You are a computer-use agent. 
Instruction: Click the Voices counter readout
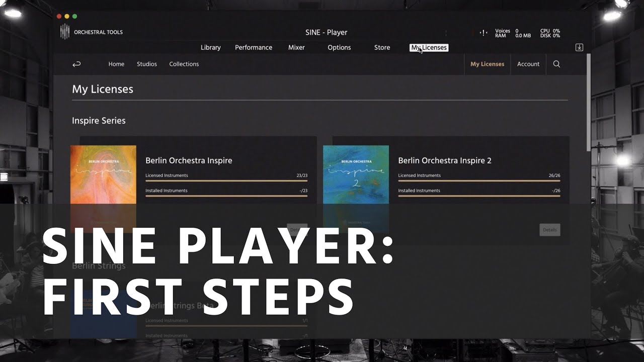click(507, 31)
